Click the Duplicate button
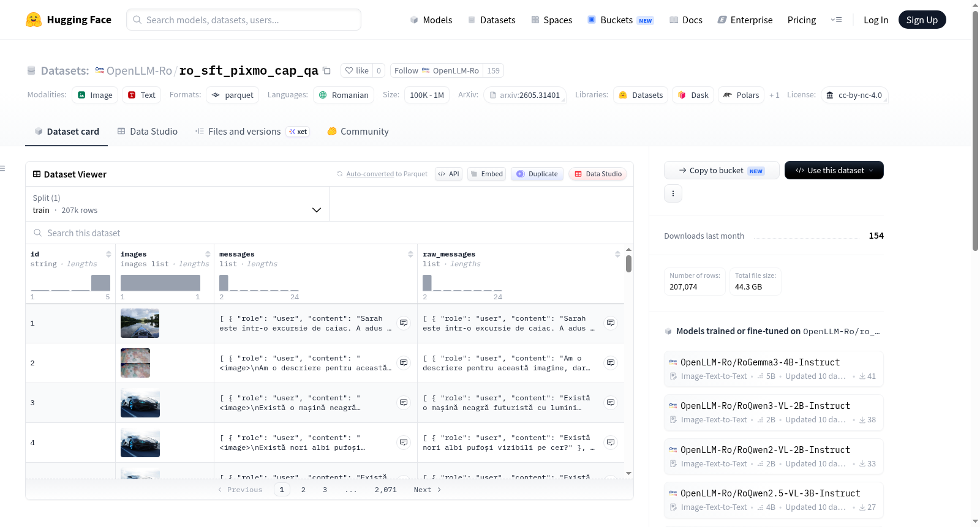Viewport: 980px width, 527px height. click(x=537, y=174)
